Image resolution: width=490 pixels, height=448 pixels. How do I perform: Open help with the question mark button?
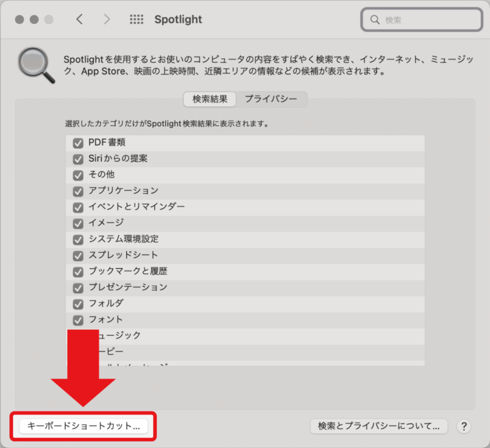point(464,426)
